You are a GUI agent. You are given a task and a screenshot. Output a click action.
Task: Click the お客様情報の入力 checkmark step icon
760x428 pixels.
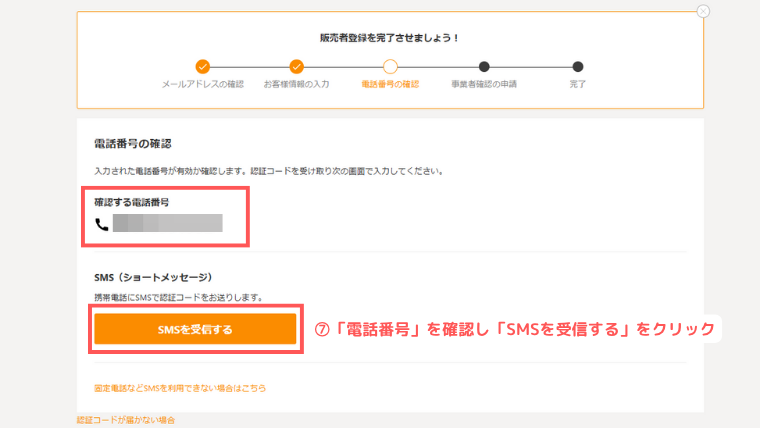(x=296, y=66)
